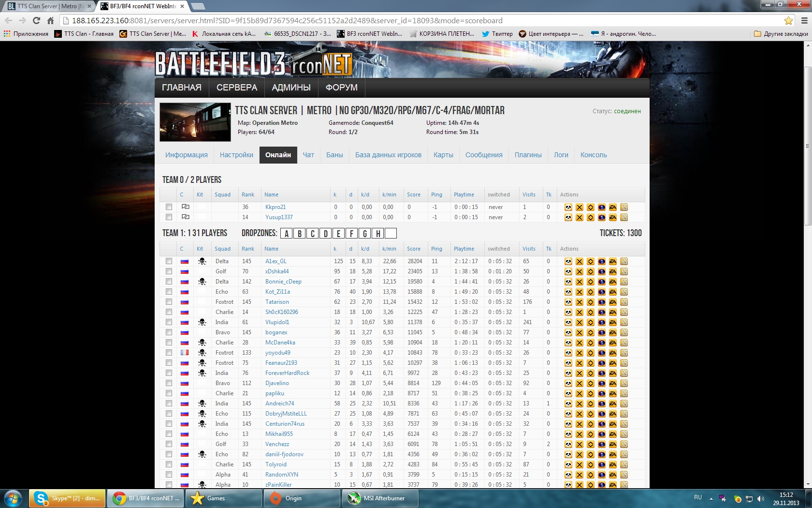The width and height of the screenshot is (812, 508).
Task: Bookmark this page with the star icon
Action: [x=788, y=20]
